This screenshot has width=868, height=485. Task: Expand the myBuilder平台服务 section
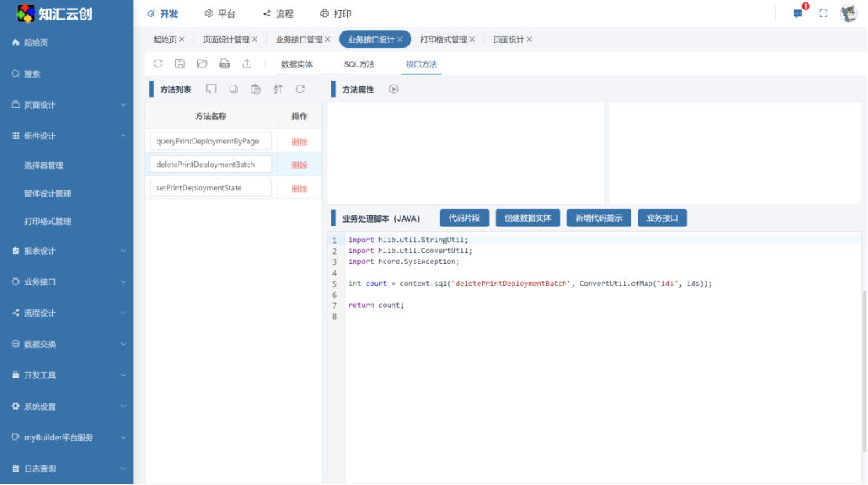pos(67,437)
